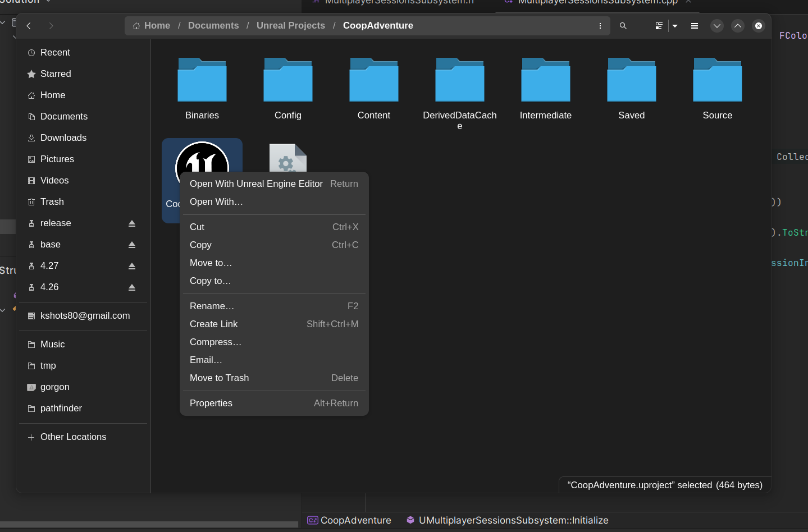This screenshot has height=532, width=808.
Task: Click the CoopAdventure icon in the IDE status bar
Action: tap(313, 520)
